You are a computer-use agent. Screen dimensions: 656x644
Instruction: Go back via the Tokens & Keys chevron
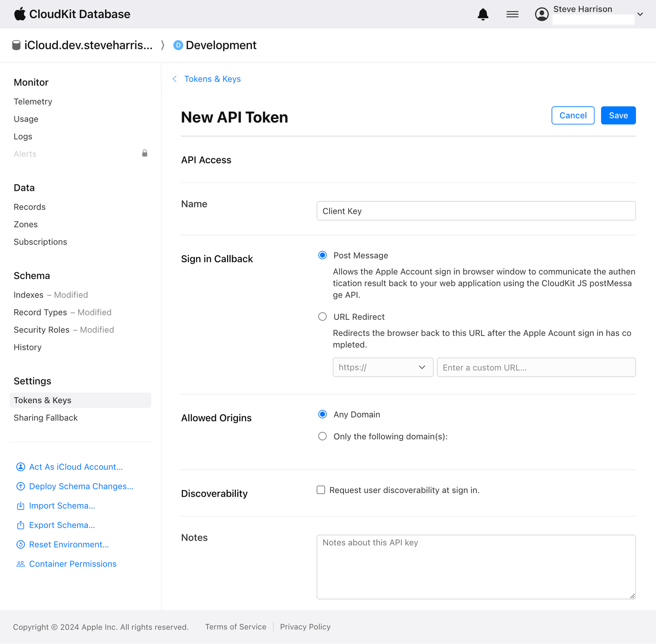[175, 79]
